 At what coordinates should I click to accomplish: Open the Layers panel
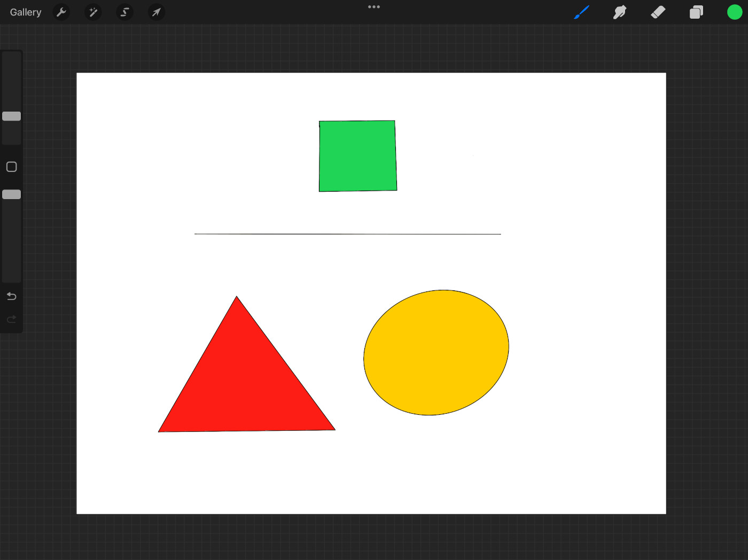click(x=696, y=12)
